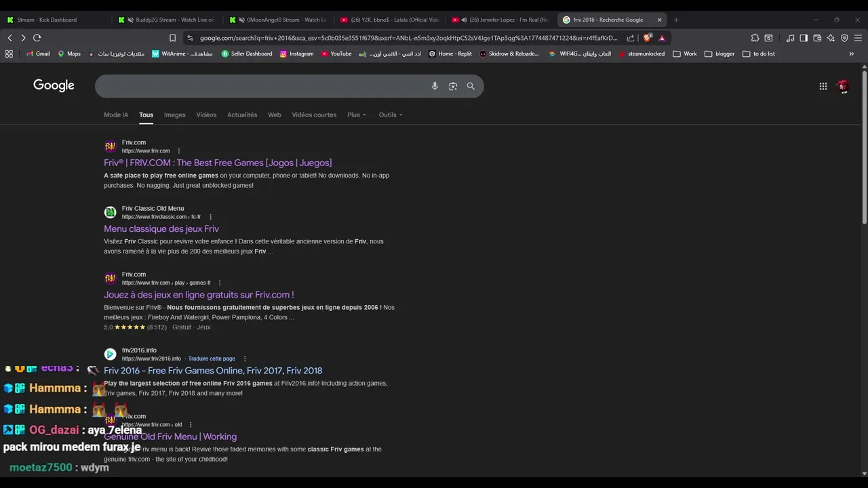Show more bookmarks overflow chevron
The width and height of the screenshot is (868, 488).
coord(851,54)
